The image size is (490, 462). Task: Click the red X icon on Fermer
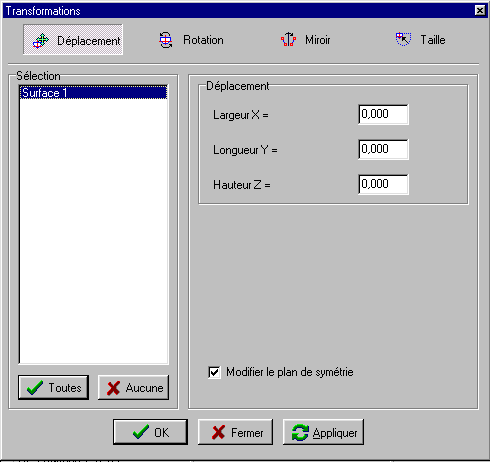pyautogui.click(x=218, y=432)
